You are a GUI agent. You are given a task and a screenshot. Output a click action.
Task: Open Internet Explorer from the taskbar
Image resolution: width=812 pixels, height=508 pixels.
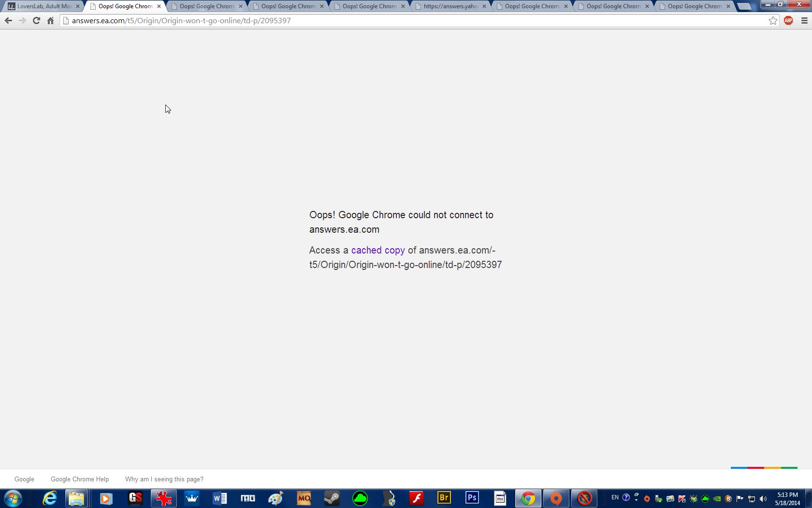click(x=49, y=498)
